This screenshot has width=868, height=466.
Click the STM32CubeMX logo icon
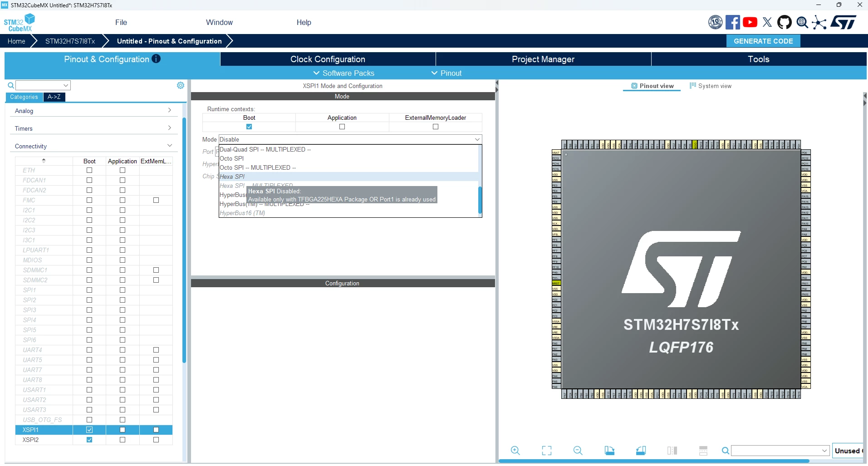[x=20, y=22]
